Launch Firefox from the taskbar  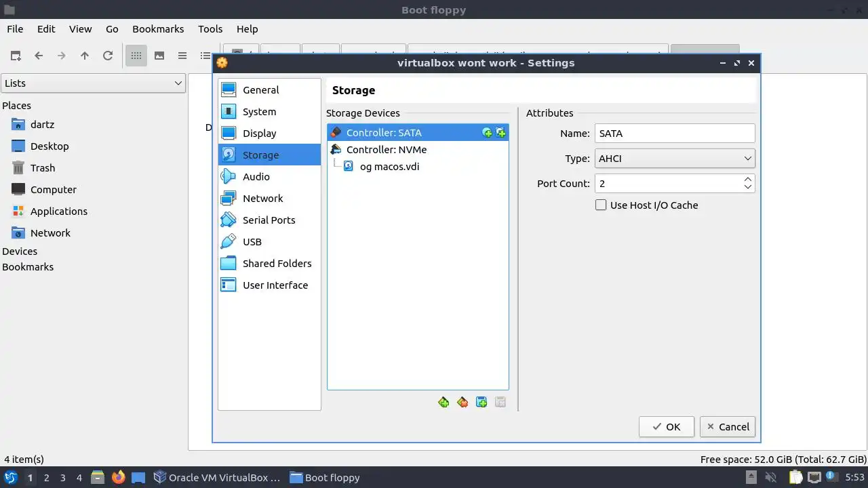(x=118, y=477)
